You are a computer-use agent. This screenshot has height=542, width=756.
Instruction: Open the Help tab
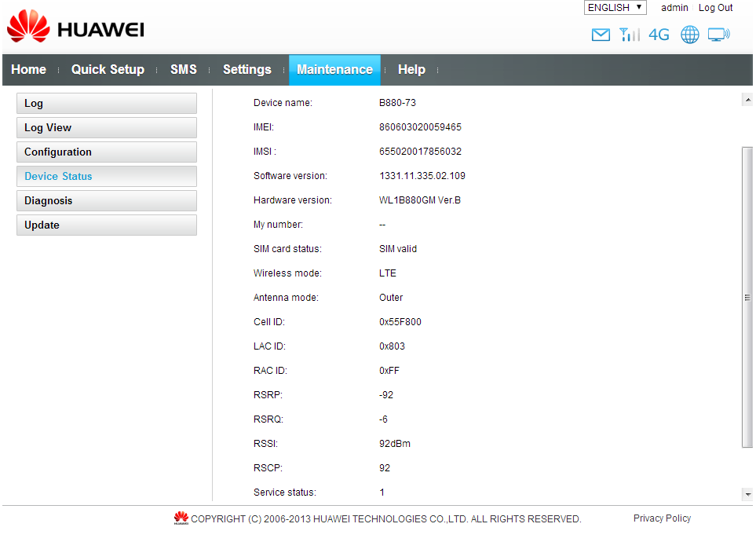(x=411, y=70)
